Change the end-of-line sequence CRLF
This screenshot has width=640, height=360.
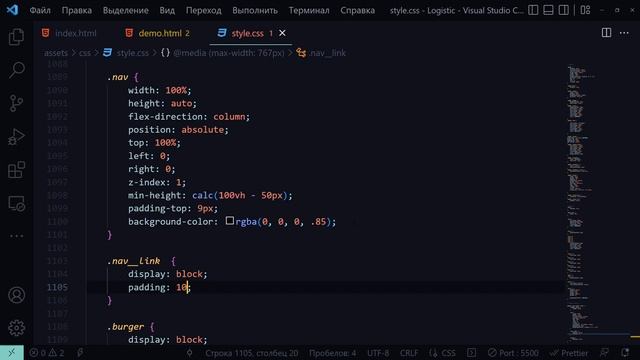coord(409,353)
